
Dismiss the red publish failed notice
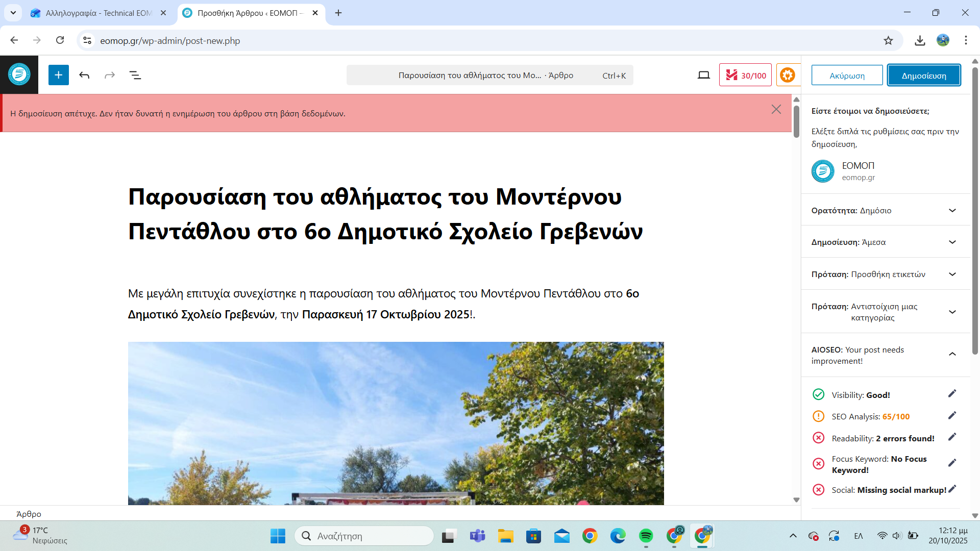(776, 109)
